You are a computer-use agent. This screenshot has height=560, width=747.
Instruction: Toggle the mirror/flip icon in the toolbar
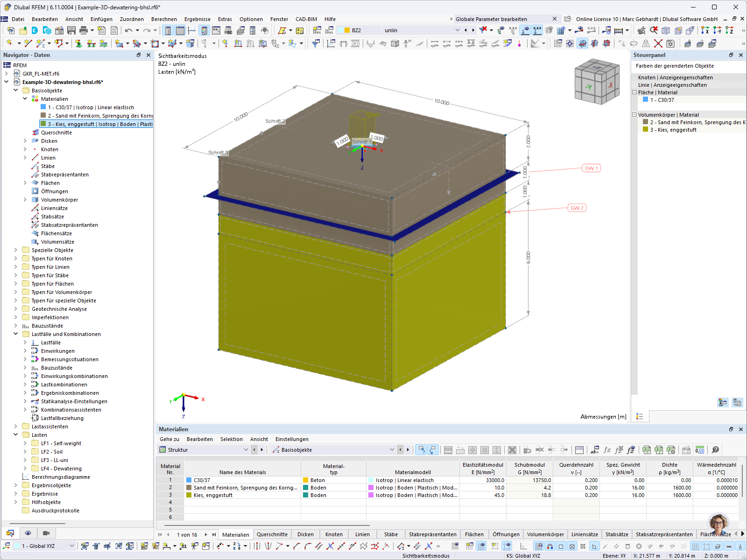[x=647, y=43]
